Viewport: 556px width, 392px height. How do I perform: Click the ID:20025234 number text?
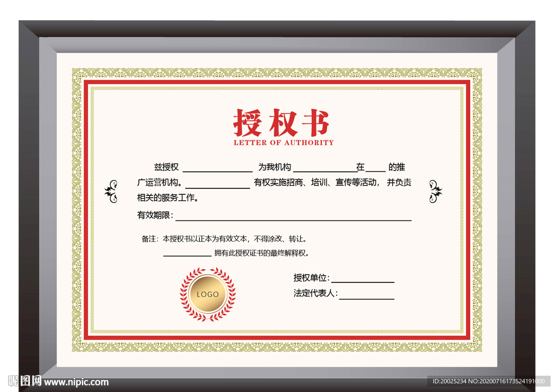click(x=449, y=381)
